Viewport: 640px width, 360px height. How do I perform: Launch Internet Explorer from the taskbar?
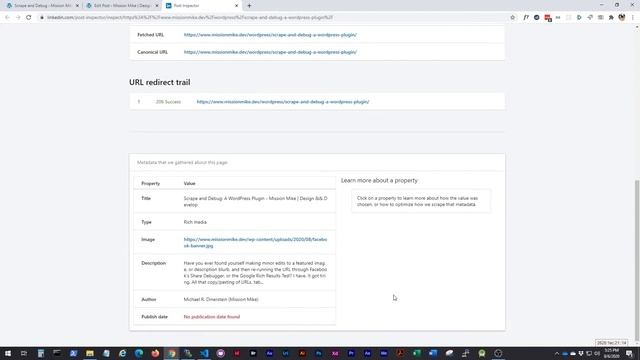[x=122, y=353]
